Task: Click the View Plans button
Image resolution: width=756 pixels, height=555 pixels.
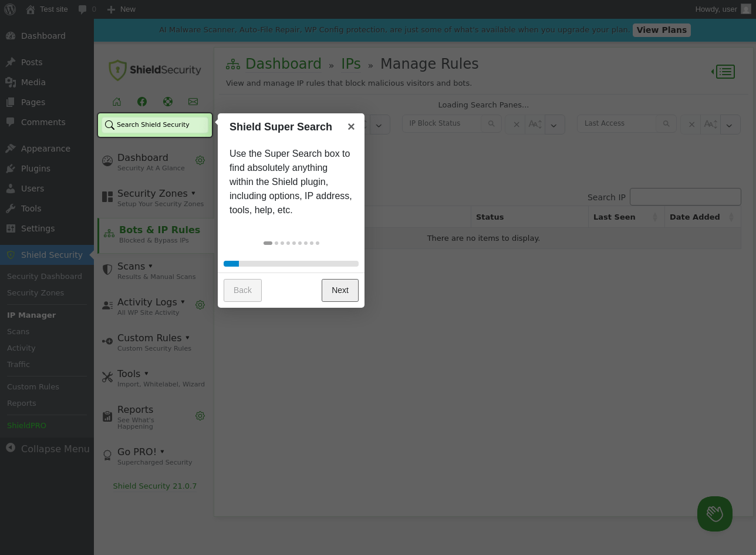Action: tap(662, 30)
